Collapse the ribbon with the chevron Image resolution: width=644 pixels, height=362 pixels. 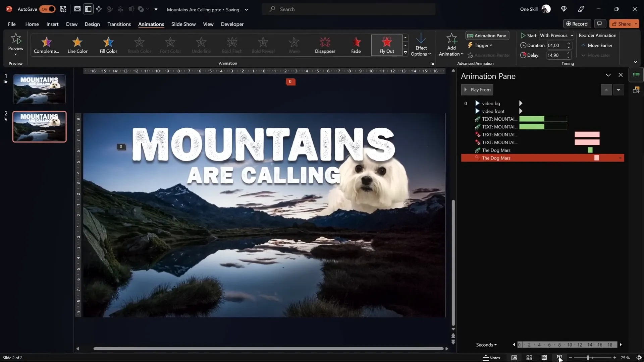tap(635, 62)
